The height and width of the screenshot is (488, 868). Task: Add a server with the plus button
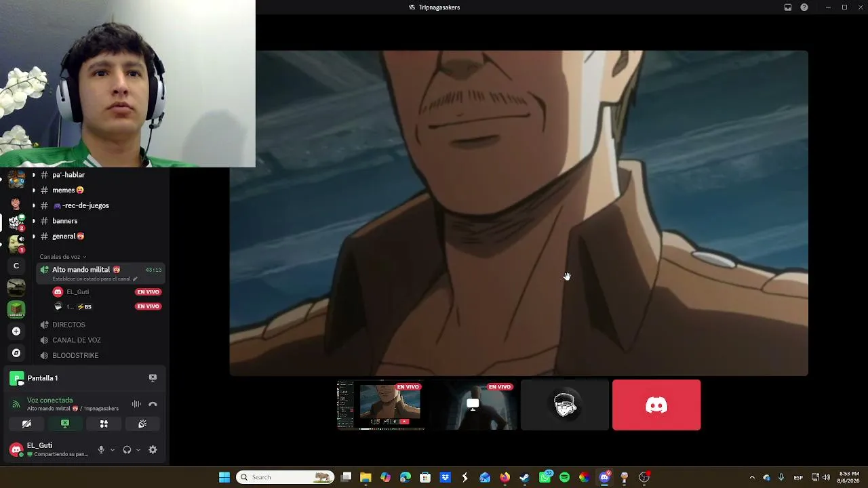(16, 331)
